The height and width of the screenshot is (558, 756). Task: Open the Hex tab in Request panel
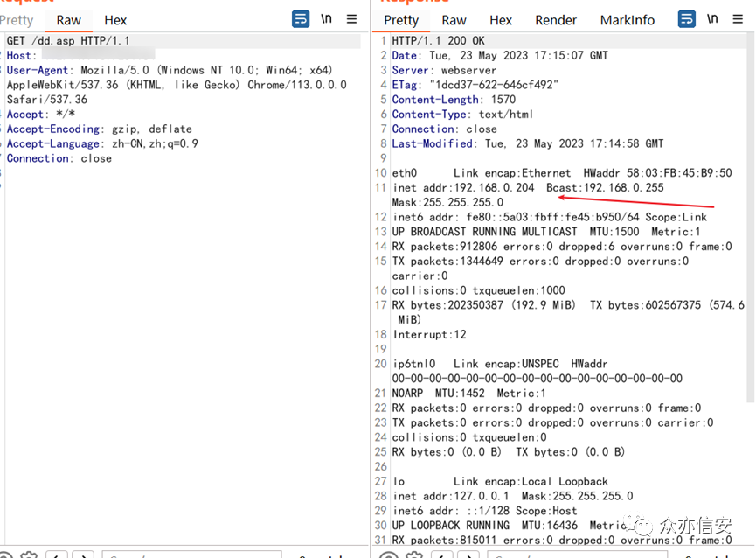point(115,20)
